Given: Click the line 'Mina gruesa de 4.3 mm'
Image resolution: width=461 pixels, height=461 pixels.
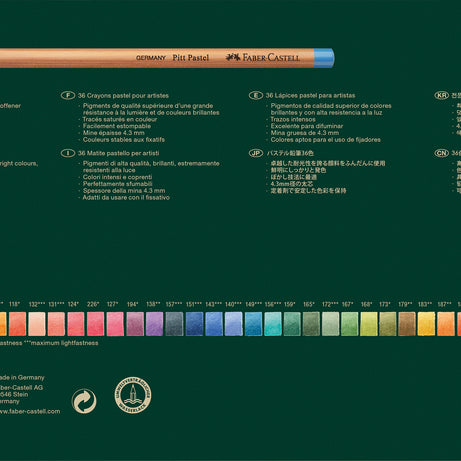Looking at the screenshot, I should (305, 133).
